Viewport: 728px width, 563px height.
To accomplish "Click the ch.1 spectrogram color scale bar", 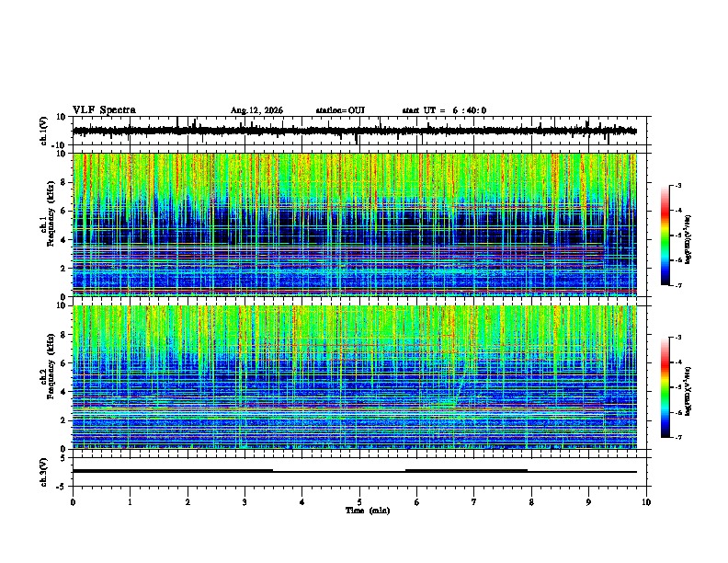I will point(665,236).
